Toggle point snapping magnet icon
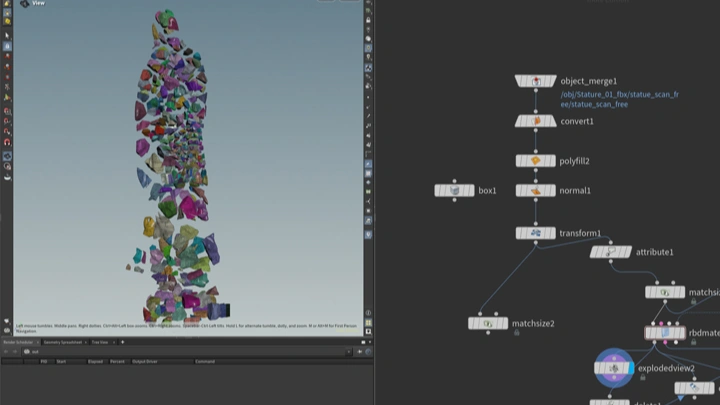Viewport: 720px width, 405px height. click(x=7, y=132)
